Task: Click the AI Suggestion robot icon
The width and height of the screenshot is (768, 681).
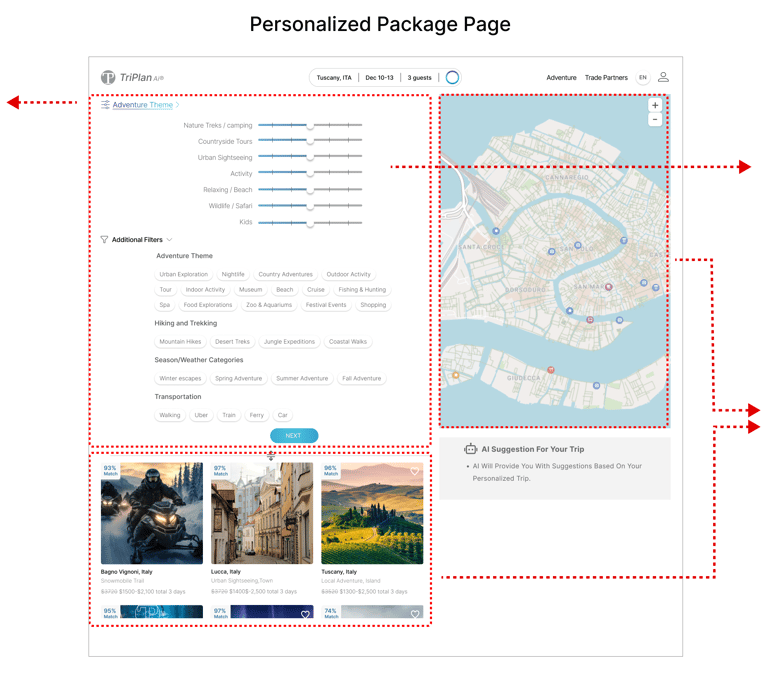Action: point(470,449)
